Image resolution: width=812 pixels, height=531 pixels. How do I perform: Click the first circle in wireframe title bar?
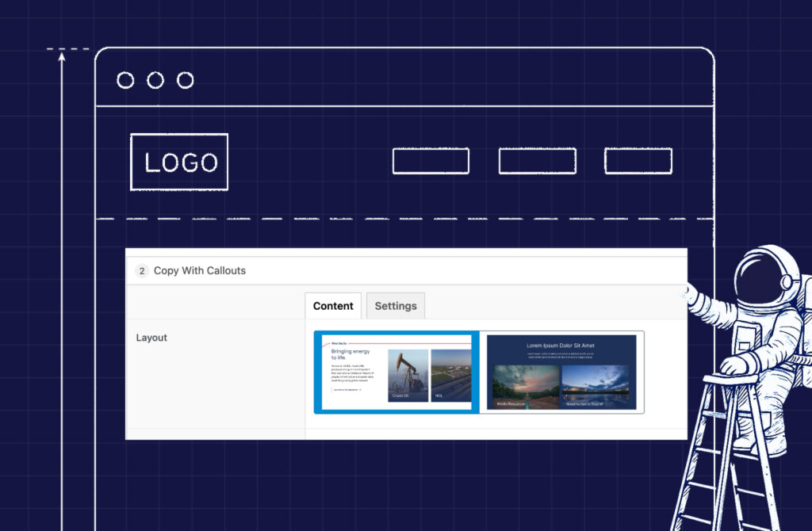coord(125,80)
